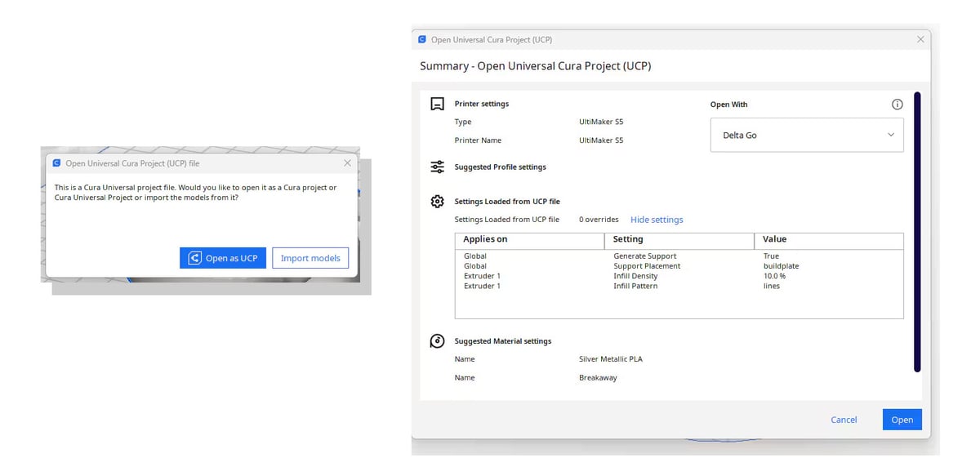Click the Printer settings heading

click(x=481, y=105)
